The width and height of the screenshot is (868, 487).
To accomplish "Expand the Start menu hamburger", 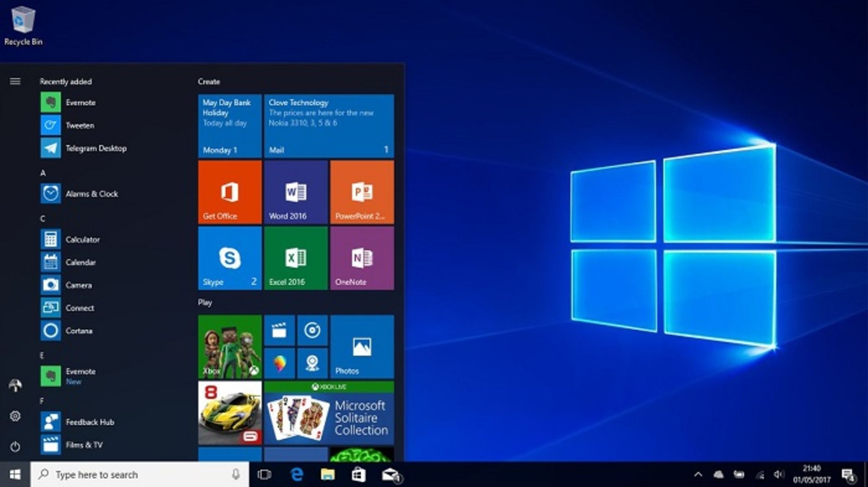I will [15, 81].
